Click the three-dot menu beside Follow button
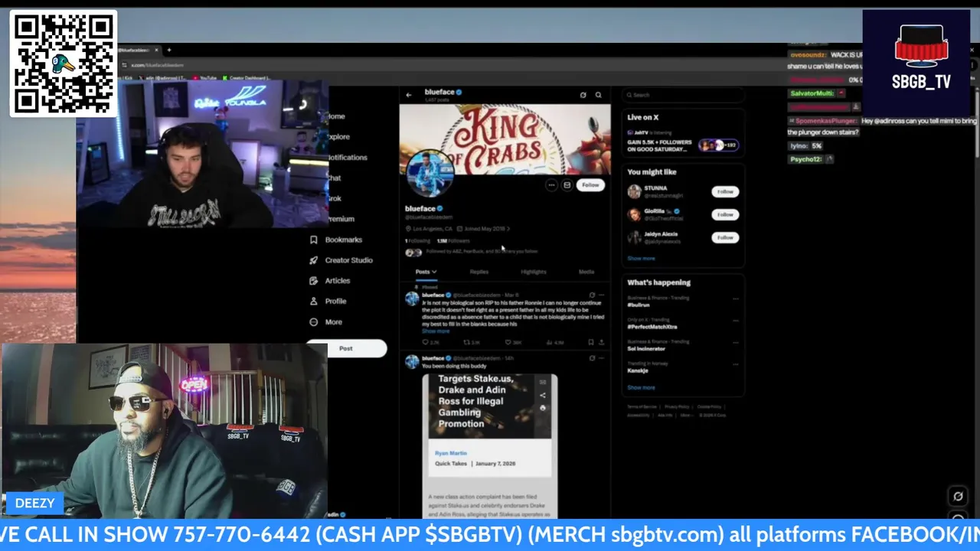This screenshot has width=980, height=551. pos(551,185)
